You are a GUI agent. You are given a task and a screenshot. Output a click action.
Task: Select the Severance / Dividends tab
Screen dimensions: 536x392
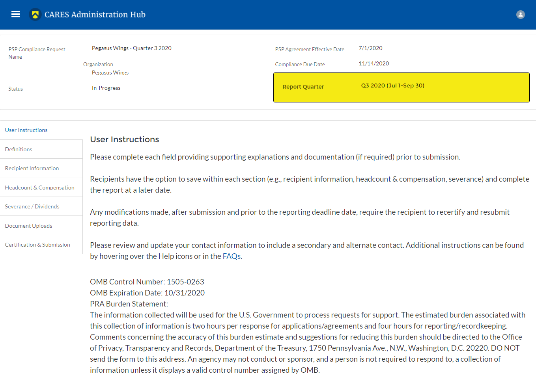tap(32, 206)
